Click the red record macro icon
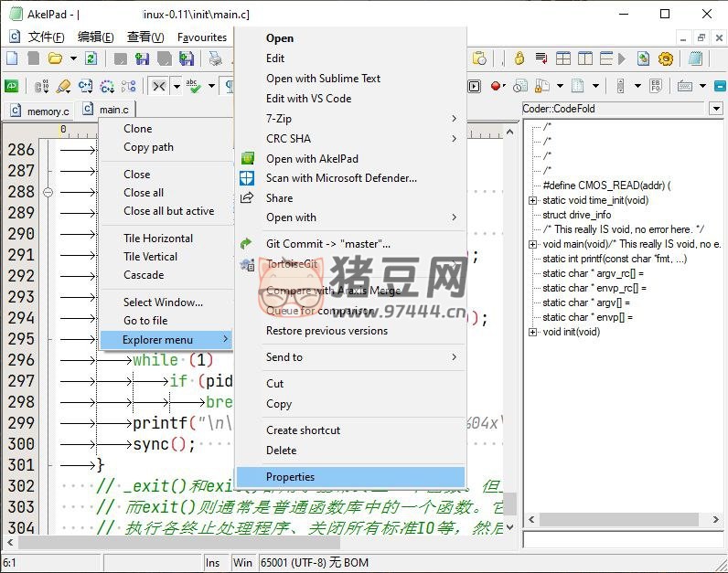Viewport: 728px width, 573px height. click(496, 86)
